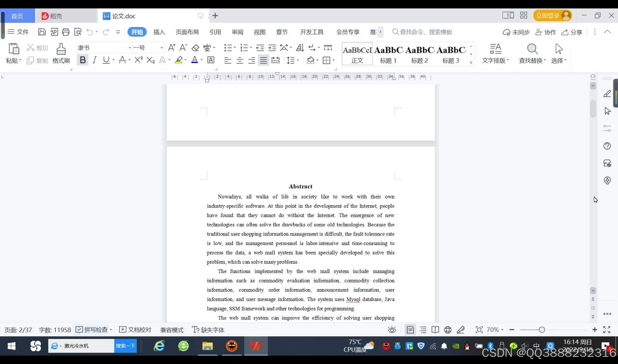
Task: Open the font size dropdown
Action: click(161, 47)
